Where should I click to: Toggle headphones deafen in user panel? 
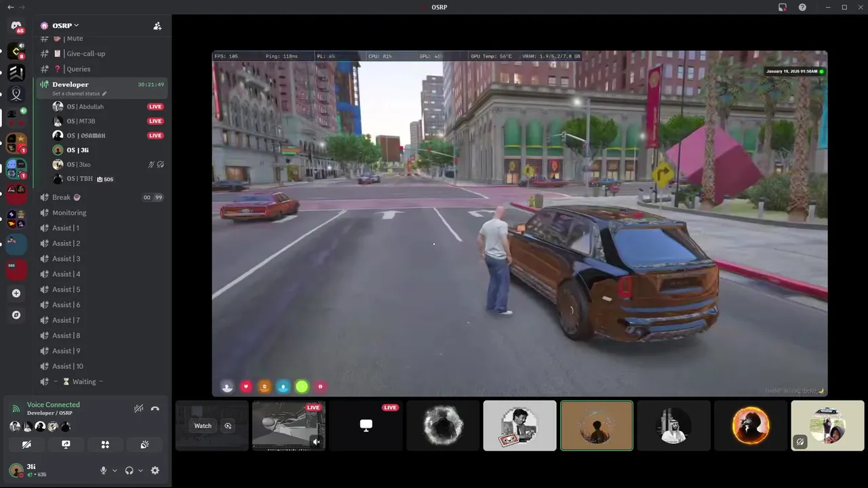click(129, 470)
